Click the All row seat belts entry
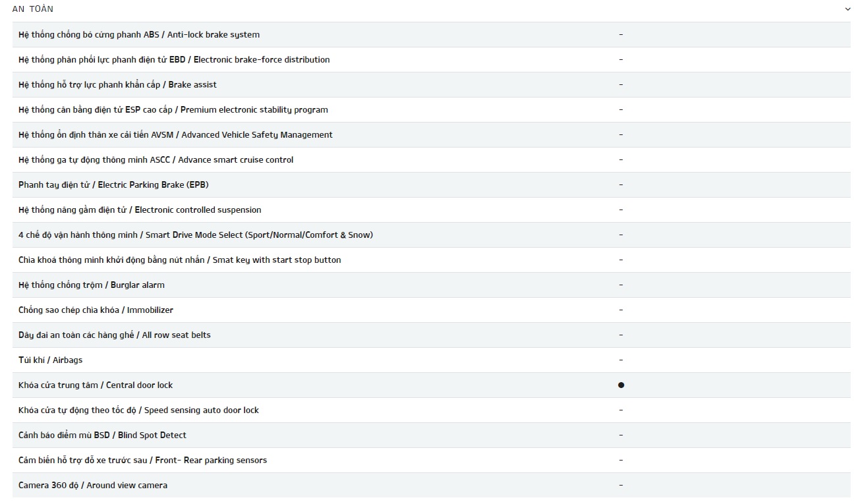The width and height of the screenshot is (854, 504). pyautogui.click(x=431, y=335)
